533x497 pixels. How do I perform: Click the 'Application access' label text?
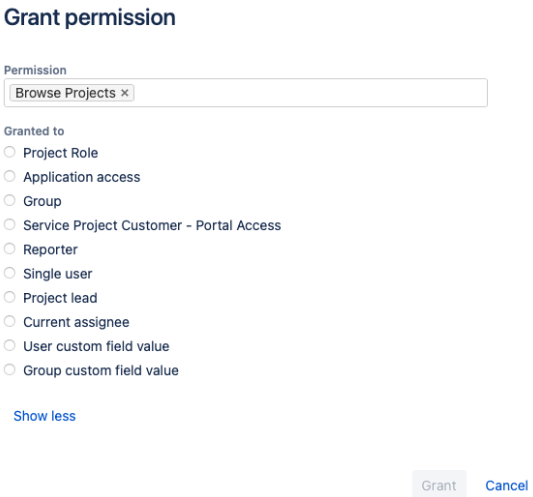point(82,177)
